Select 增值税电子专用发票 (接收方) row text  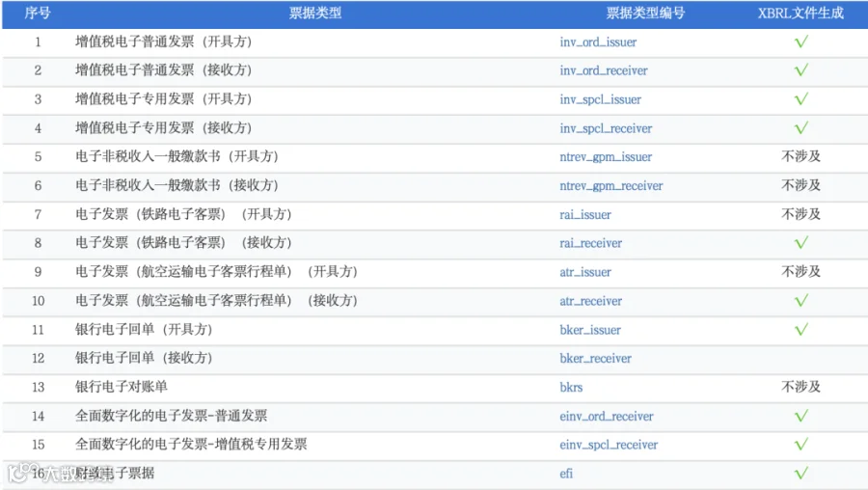click(163, 128)
